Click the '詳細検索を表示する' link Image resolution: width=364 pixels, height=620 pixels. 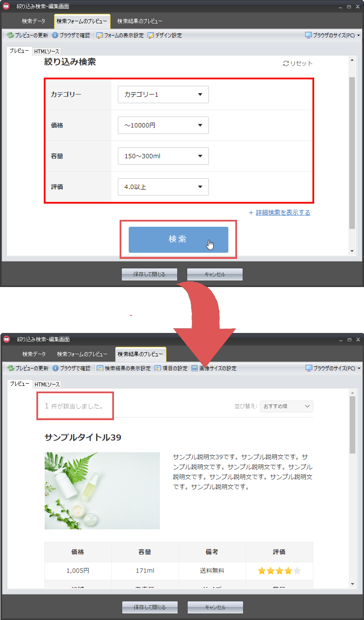coord(283,212)
